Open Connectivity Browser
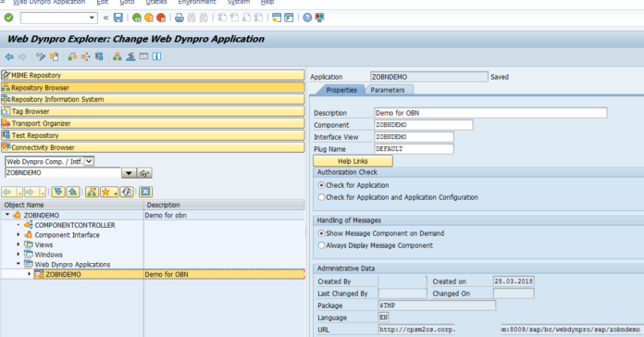 pyautogui.click(x=153, y=147)
